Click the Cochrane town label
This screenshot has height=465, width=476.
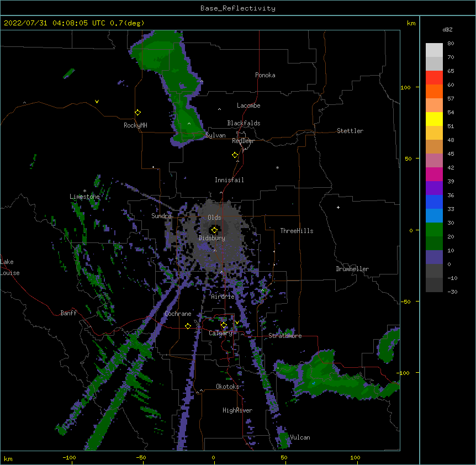[178, 314]
